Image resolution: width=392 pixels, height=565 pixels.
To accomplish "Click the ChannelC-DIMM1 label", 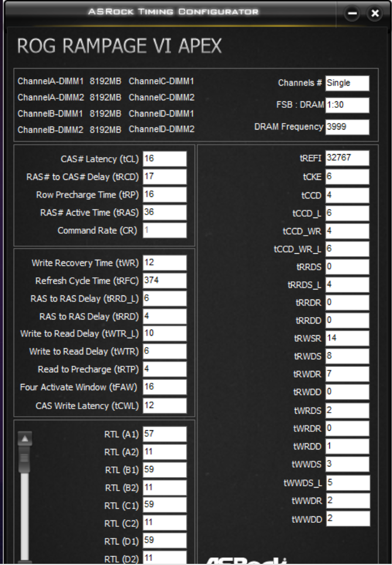I will pos(161,81).
